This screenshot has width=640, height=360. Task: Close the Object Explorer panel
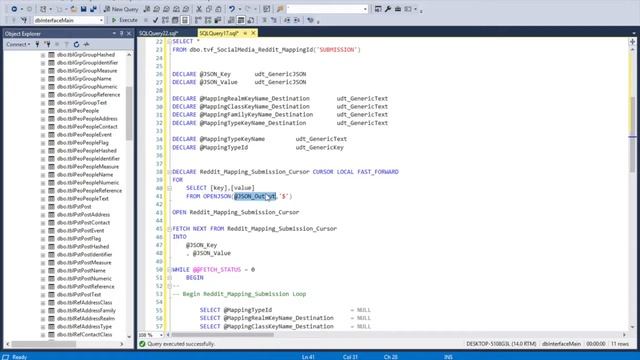[129, 33]
